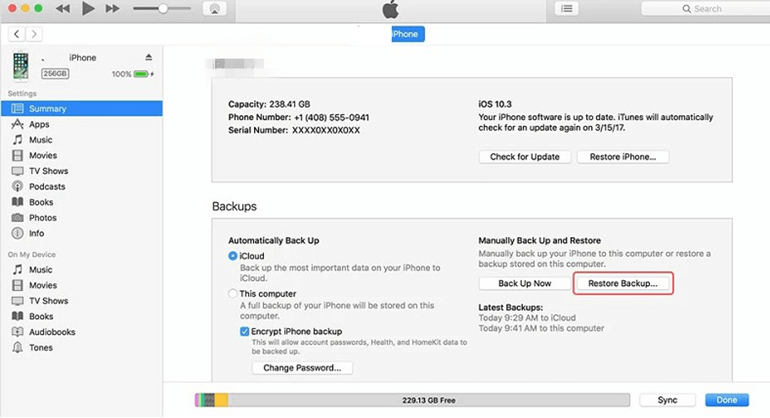
Task: Click into the Search field
Action: coord(706,9)
